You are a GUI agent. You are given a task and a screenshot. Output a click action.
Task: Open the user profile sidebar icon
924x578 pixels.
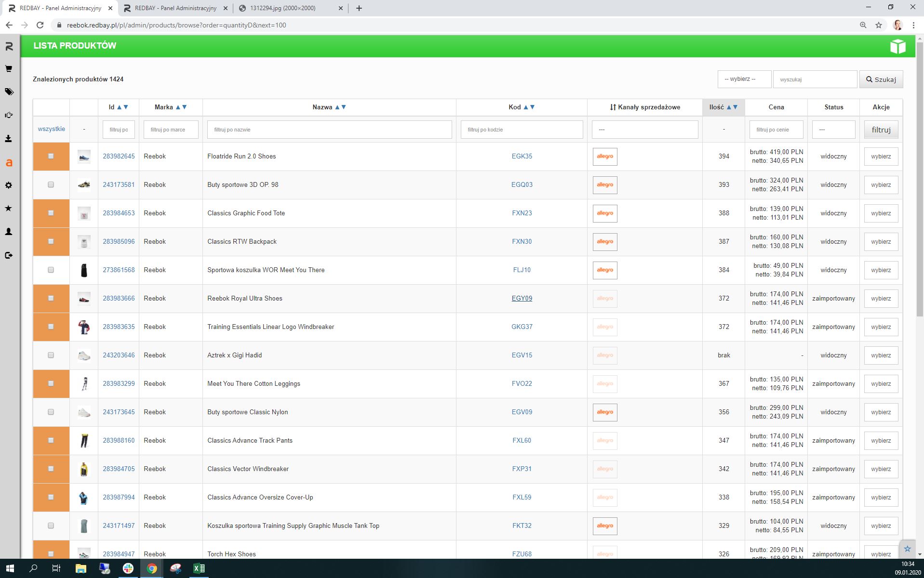pos(9,232)
